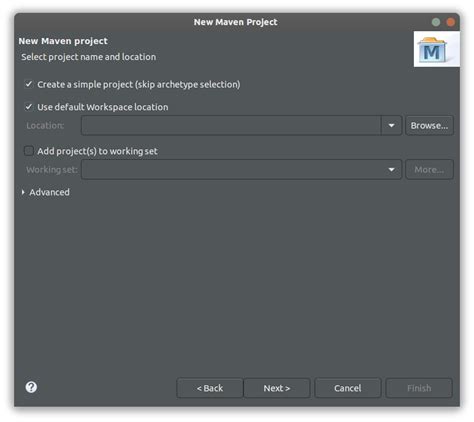
Task: Click the green window maximize button
Action: [436, 22]
